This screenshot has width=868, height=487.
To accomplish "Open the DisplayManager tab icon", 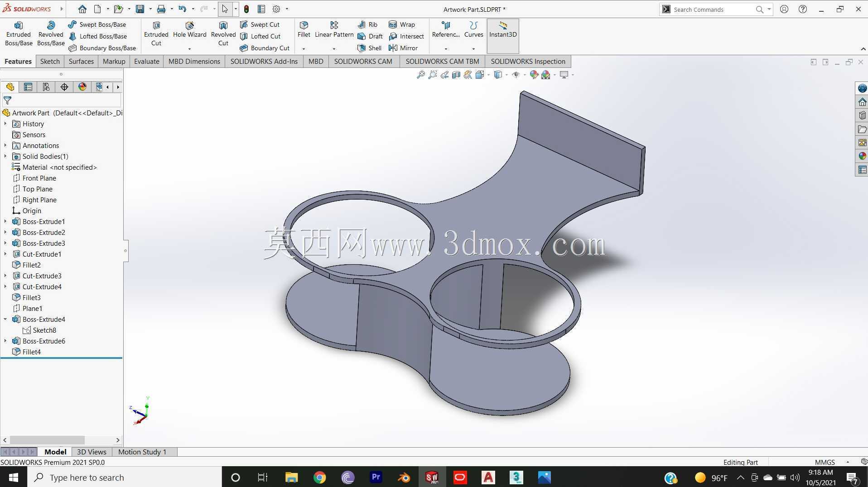I will tap(82, 87).
